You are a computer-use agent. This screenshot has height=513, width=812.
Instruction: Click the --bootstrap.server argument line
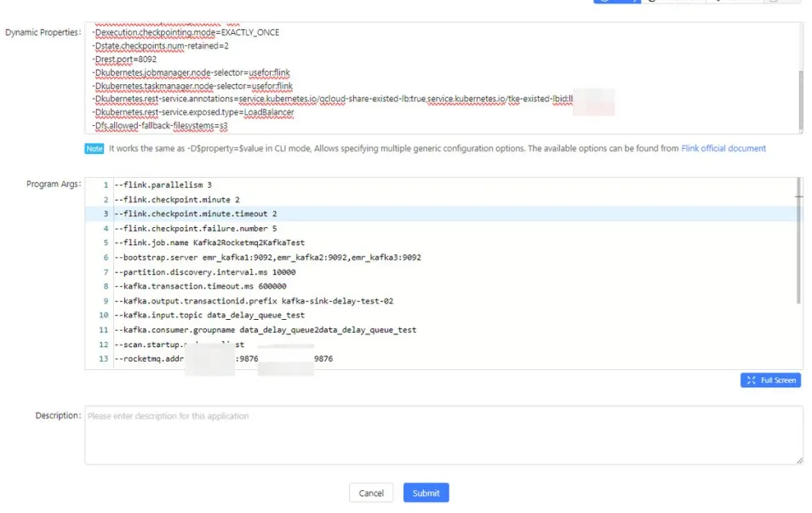(x=266, y=257)
